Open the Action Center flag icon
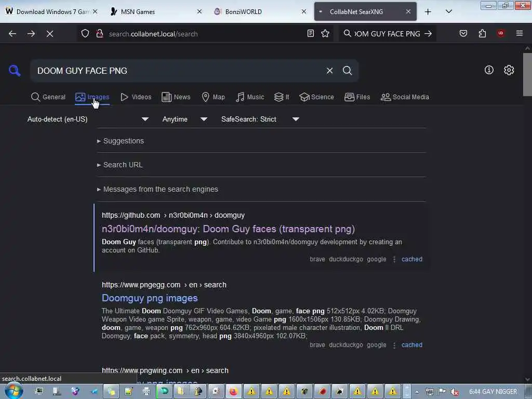 [442, 392]
